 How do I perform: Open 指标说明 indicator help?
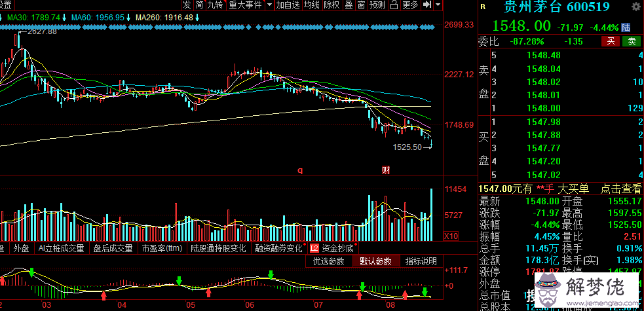(421, 261)
